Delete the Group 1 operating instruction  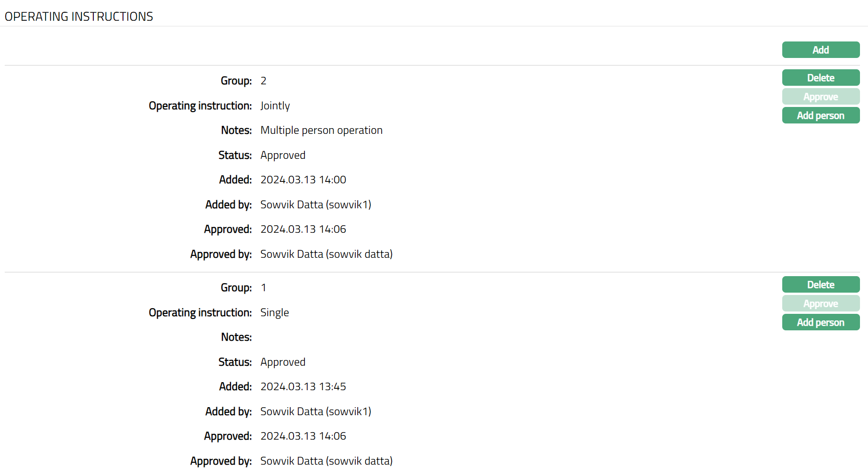(x=820, y=285)
